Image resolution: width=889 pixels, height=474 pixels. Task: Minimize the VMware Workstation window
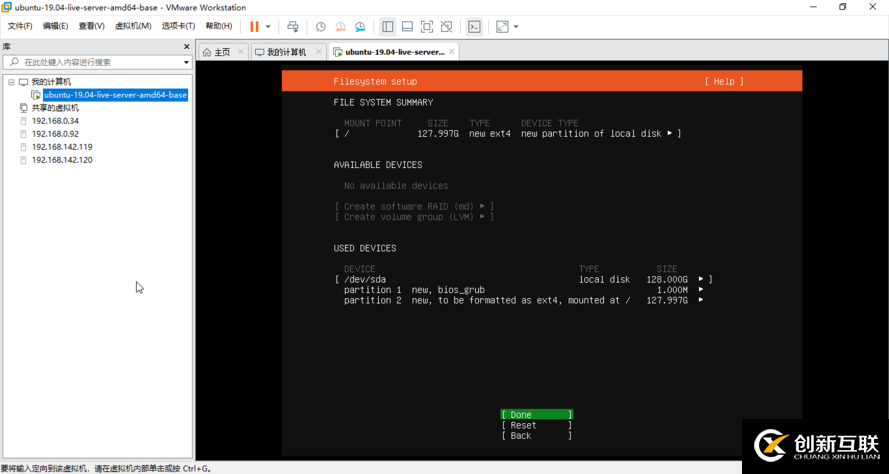coord(815,7)
